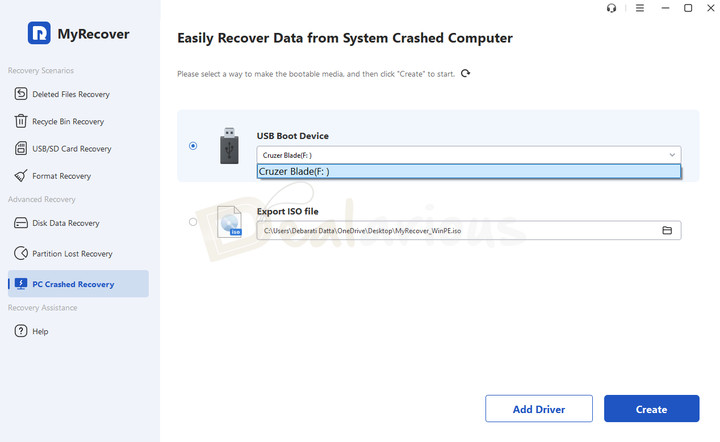Screen dimensions: 720x442
Task: Click the MyRecover logo icon
Action: point(39,33)
